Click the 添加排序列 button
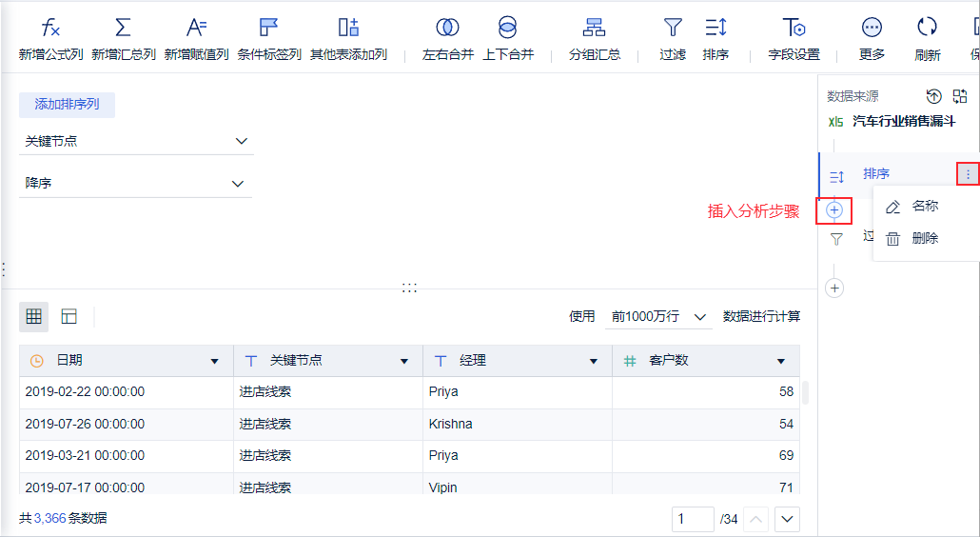The width and height of the screenshot is (980, 537). coord(67,105)
